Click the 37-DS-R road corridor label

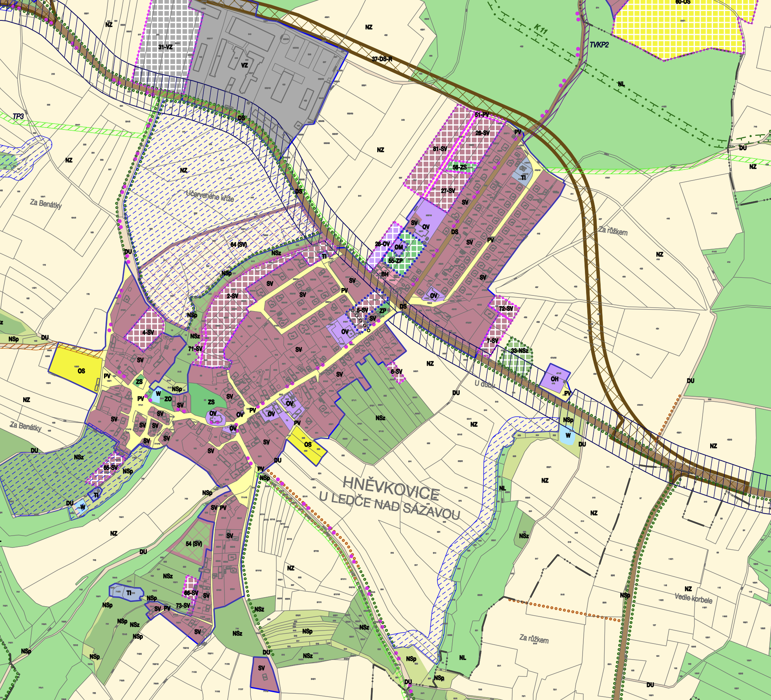pos(382,59)
